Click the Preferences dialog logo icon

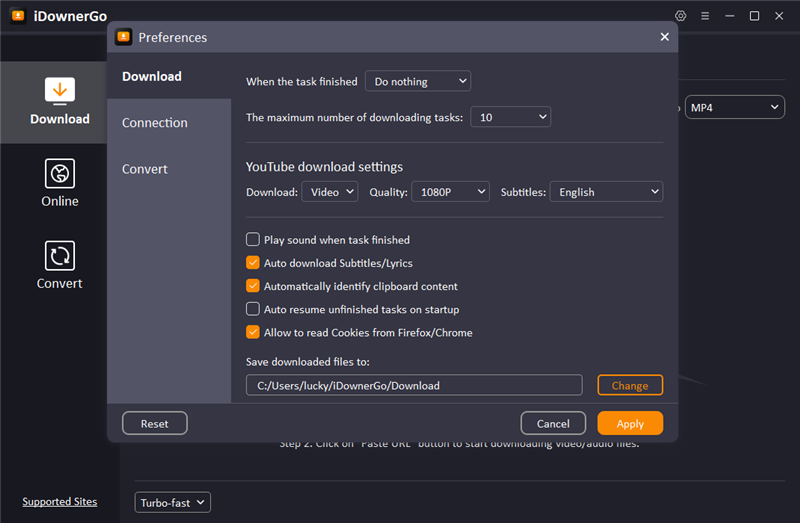click(124, 37)
